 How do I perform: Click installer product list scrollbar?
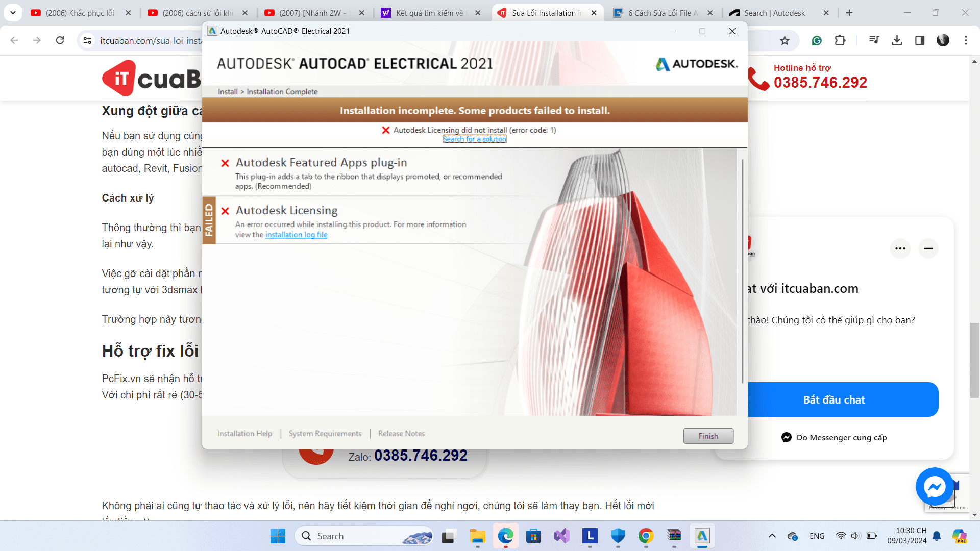coord(742,270)
